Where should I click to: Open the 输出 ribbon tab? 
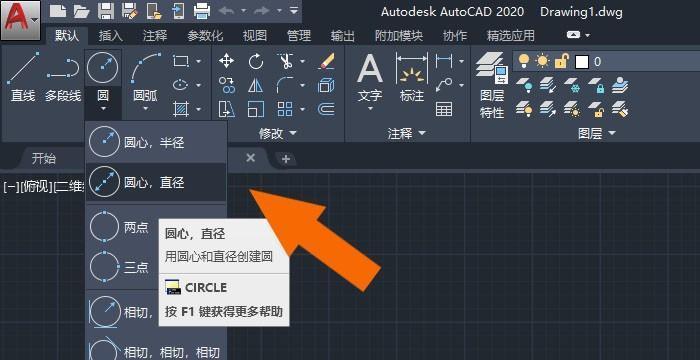point(343,36)
